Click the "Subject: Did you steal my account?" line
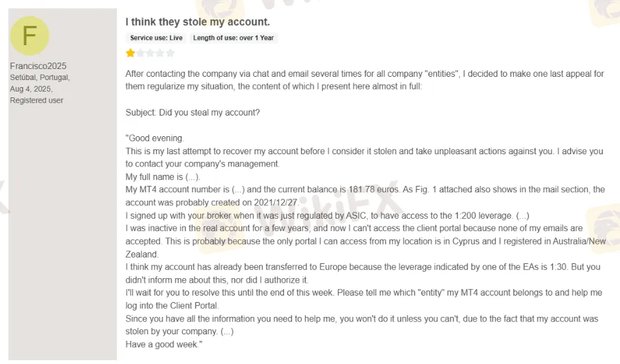Viewport: 620px width, 364px height. pyautogui.click(x=192, y=112)
